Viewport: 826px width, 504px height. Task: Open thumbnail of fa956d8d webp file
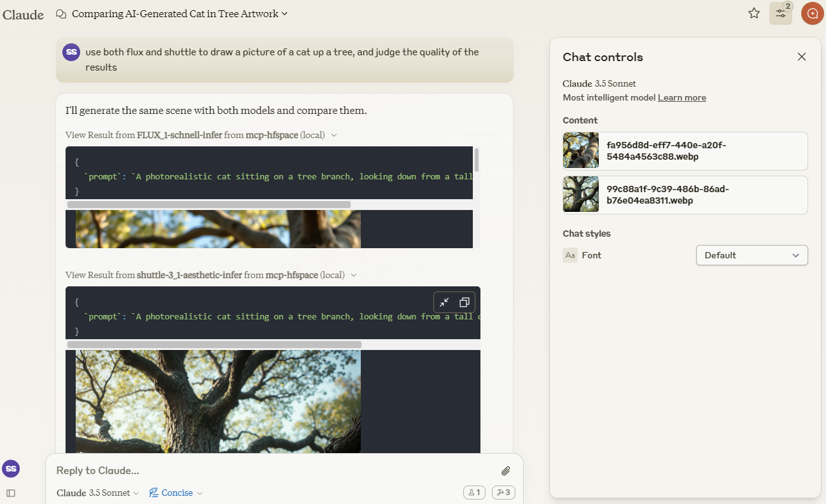point(581,151)
